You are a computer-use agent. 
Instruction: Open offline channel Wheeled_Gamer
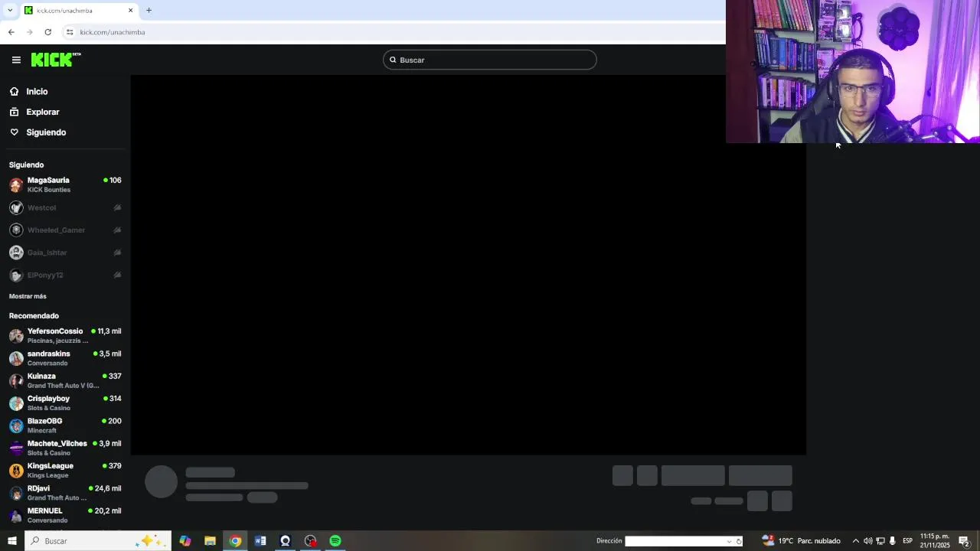pyautogui.click(x=65, y=230)
